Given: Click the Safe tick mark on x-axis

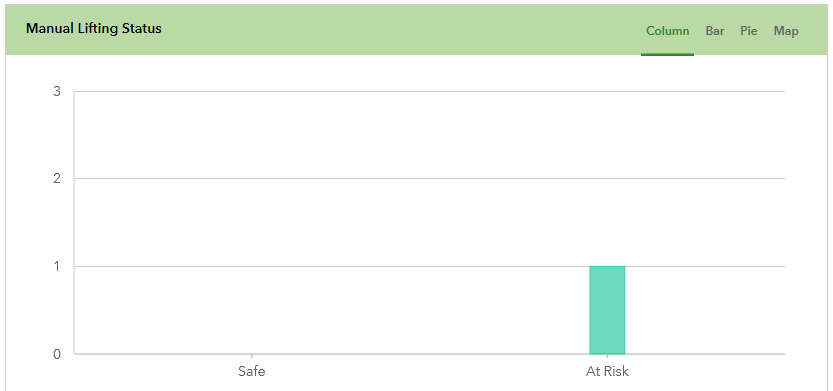Looking at the screenshot, I should click(251, 356).
